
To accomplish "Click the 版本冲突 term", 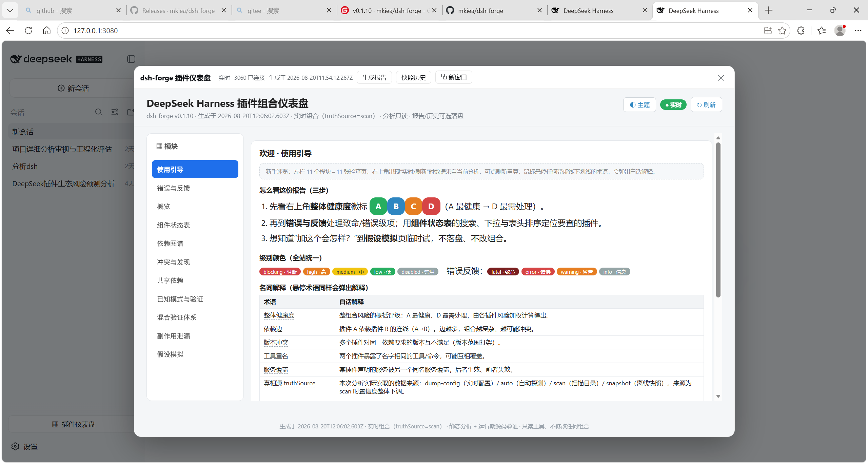I will click(x=276, y=342).
